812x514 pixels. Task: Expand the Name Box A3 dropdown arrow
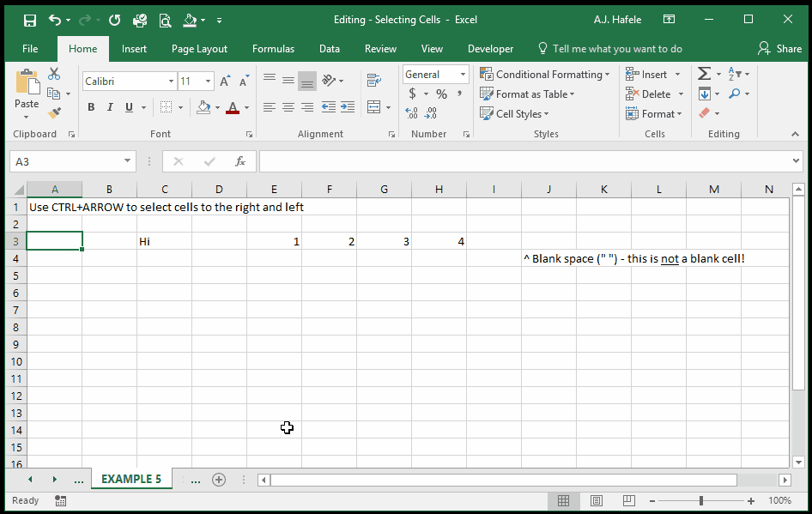click(x=127, y=161)
